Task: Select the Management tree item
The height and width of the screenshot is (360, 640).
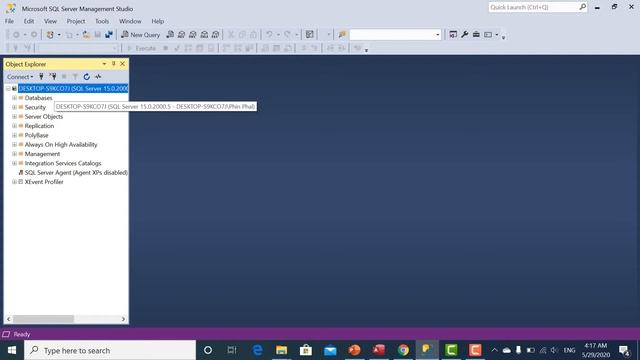Action: click(42, 154)
